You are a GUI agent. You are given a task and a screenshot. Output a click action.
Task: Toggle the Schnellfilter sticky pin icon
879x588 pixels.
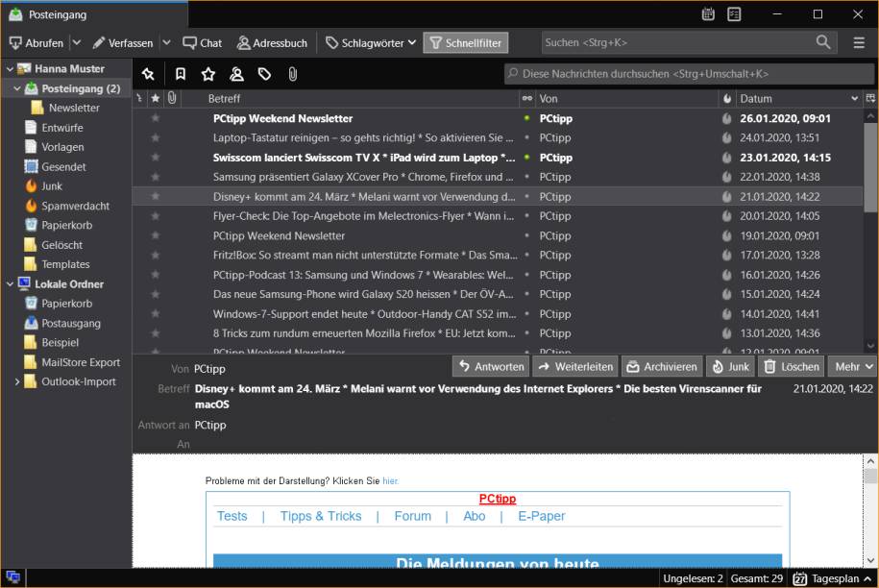click(x=149, y=74)
